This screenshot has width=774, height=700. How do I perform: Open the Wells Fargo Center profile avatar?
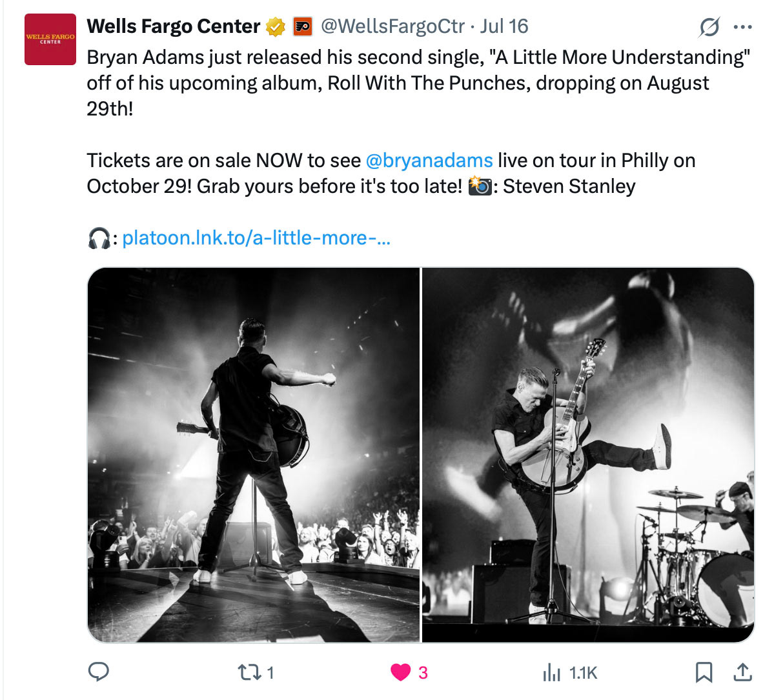coord(50,39)
